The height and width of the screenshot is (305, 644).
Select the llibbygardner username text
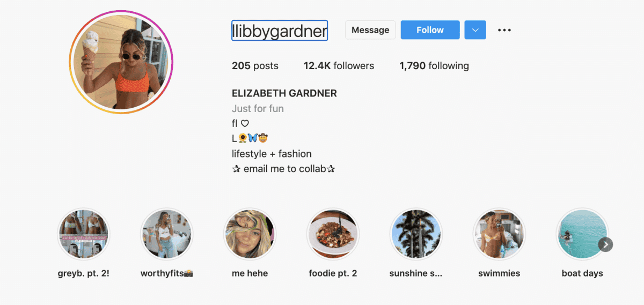(279, 31)
